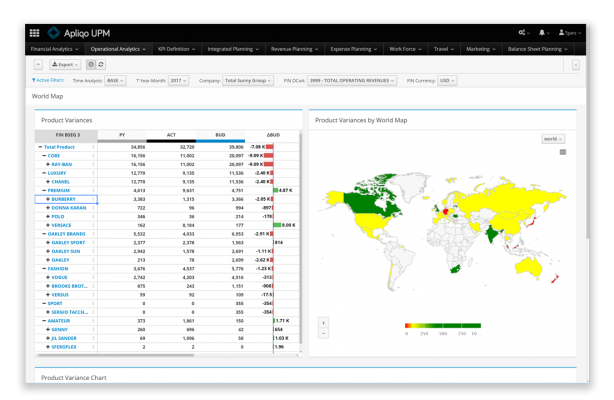The width and height of the screenshot is (614, 400).
Task: Collapse the CORE product group
Action: coord(44,156)
